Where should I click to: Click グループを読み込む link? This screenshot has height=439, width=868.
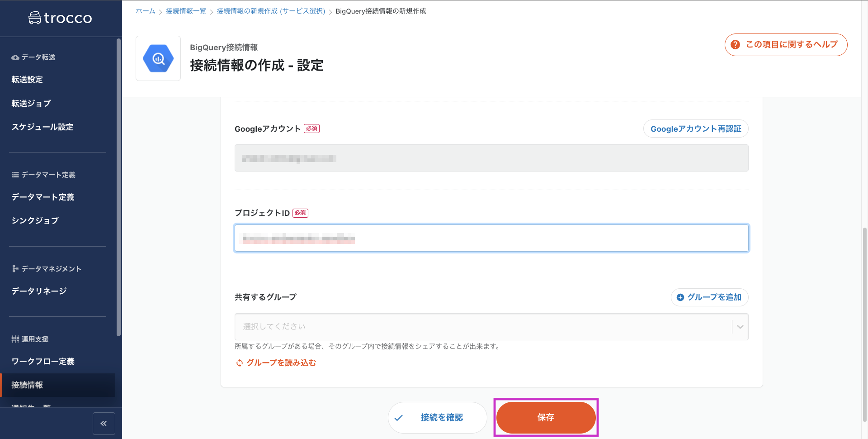coord(281,363)
